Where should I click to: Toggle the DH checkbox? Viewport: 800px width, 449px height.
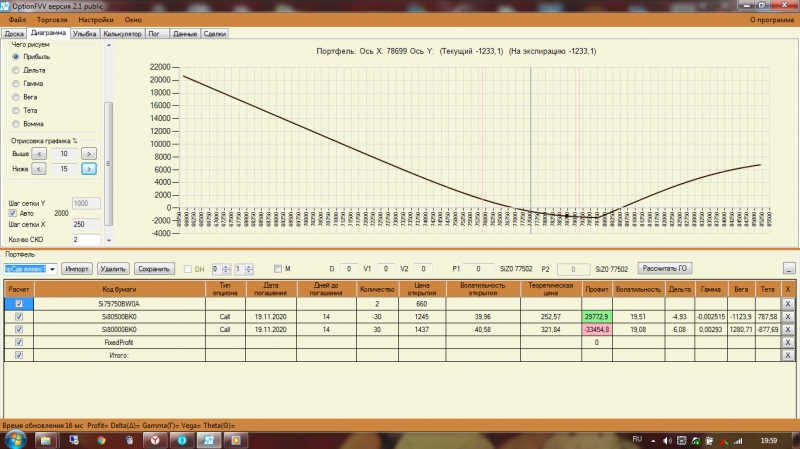point(188,269)
